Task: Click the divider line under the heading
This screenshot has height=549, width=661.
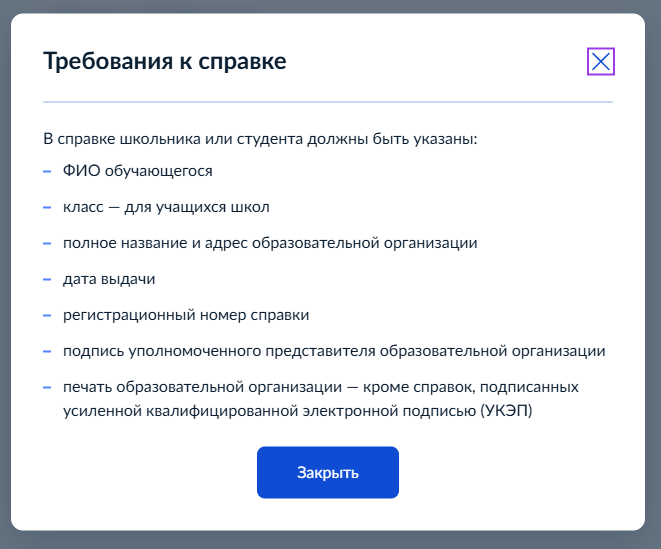Action: tap(328, 102)
